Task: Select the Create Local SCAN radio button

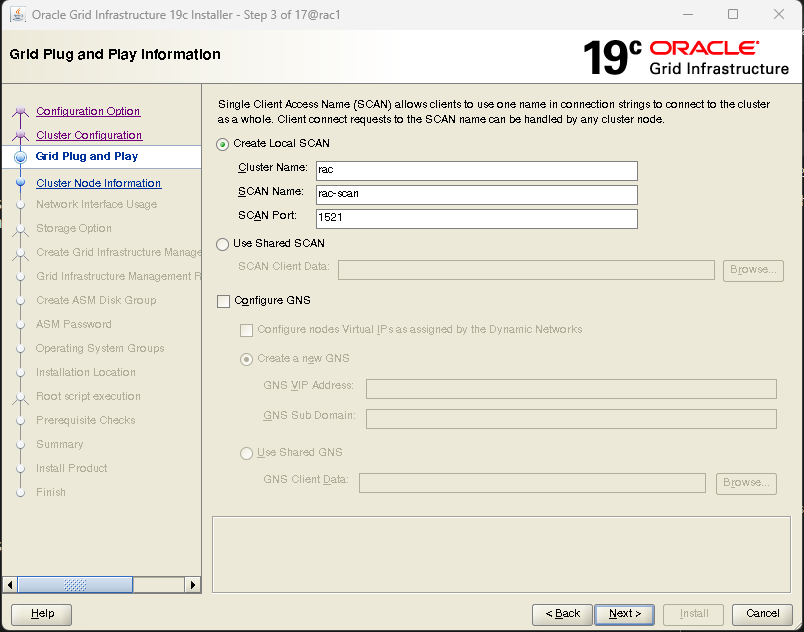Action: (223, 145)
